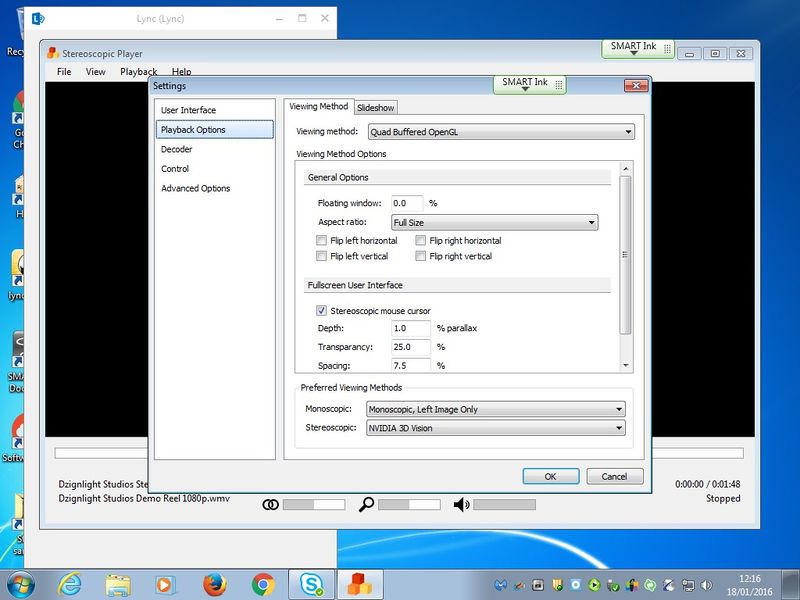Uncheck Stereoscopic mouse cursor
Image resolution: width=800 pixels, height=600 pixels.
coord(321,311)
